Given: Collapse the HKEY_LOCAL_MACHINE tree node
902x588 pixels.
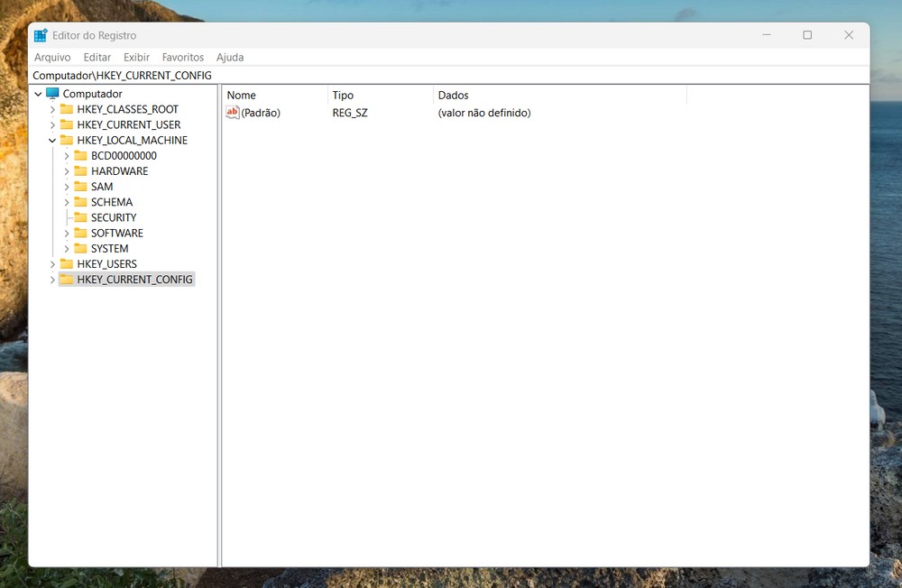Looking at the screenshot, I should click(52, 141).
